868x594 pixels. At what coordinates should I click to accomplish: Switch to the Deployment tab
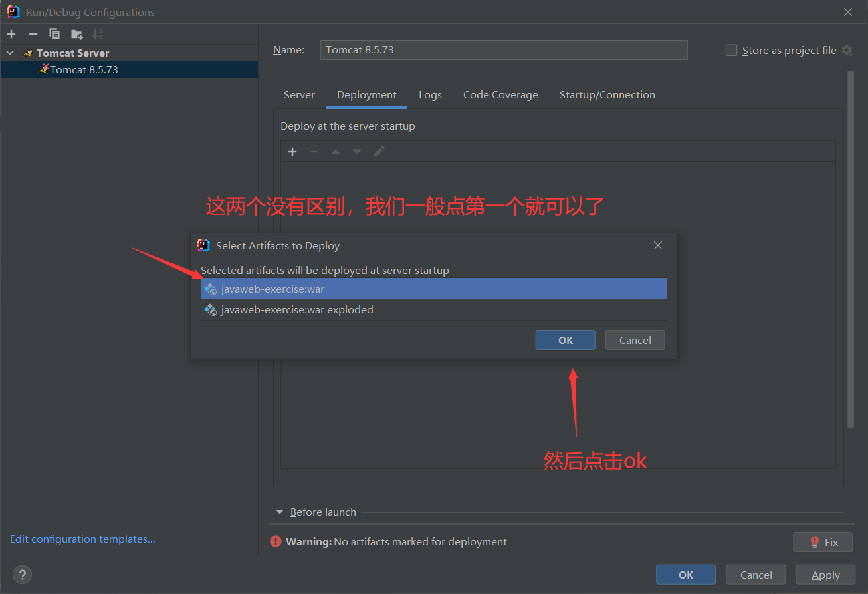click(367, 94)
